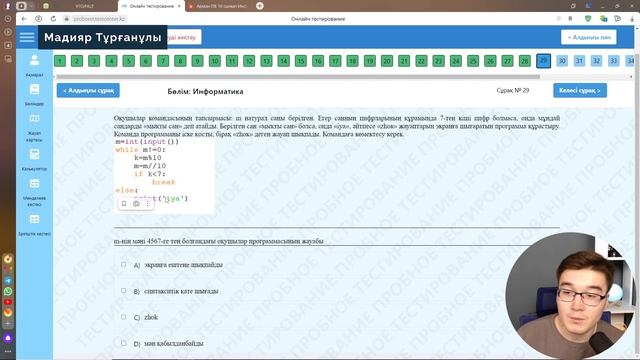
Task: Select current question number 29
Action: pyautogui.click(x=543, y=61)
